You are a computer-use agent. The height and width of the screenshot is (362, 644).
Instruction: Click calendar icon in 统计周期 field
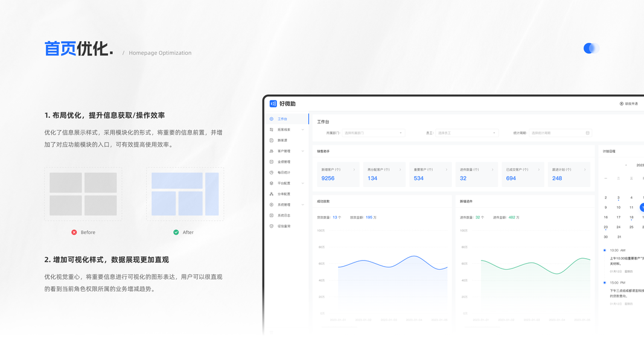tap(588, 133)
